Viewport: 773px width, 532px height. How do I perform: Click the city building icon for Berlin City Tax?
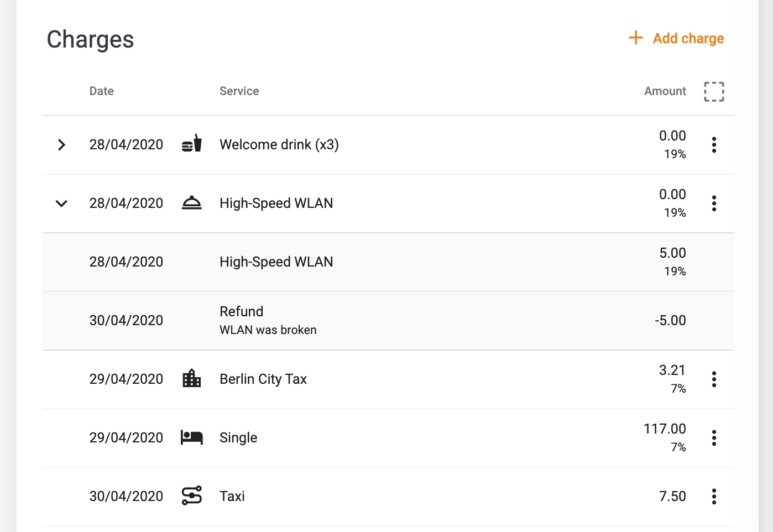192,378
